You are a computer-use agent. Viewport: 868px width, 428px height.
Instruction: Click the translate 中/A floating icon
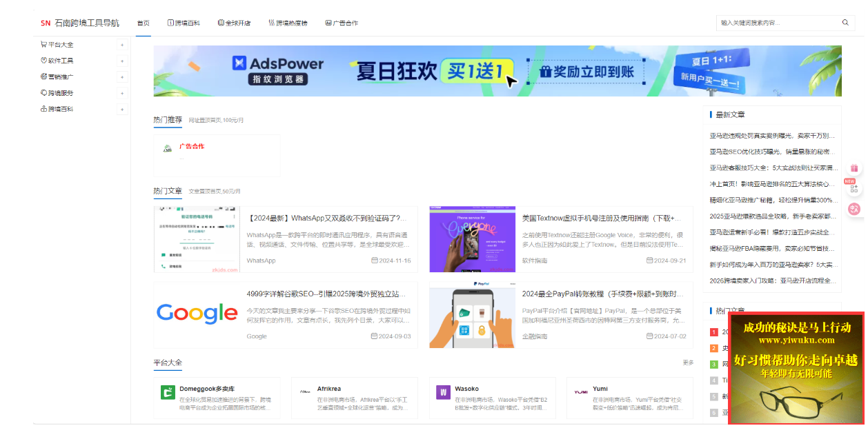[x=854, y=208]
